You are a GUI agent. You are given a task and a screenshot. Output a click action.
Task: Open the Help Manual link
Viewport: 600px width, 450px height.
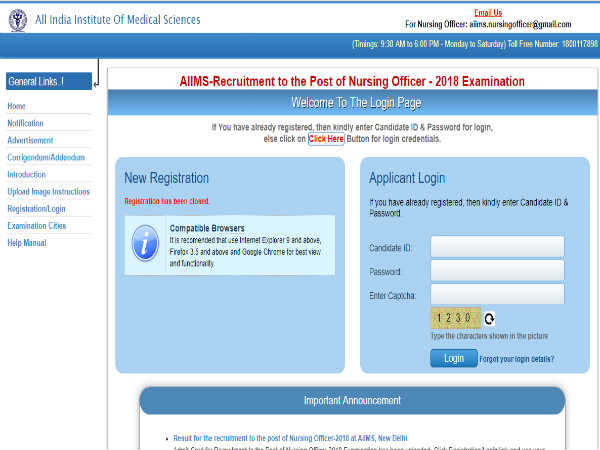point(27,243)
